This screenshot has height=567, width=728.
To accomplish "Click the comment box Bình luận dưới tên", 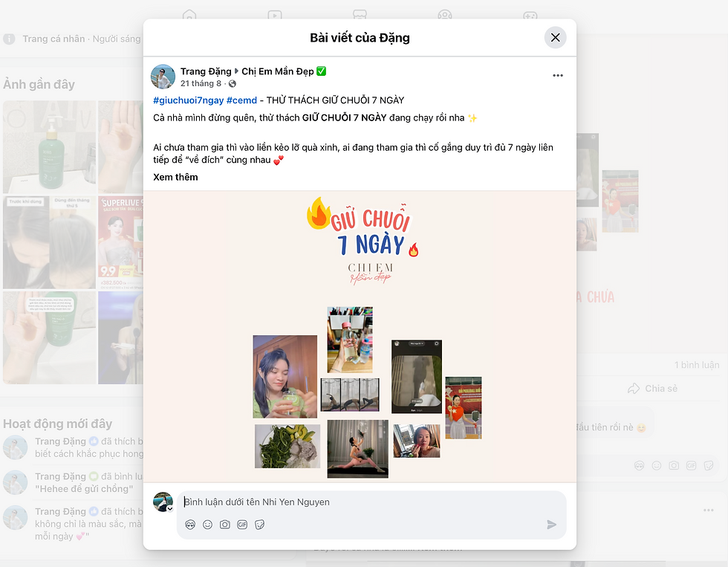I will [x=371, y=502].
